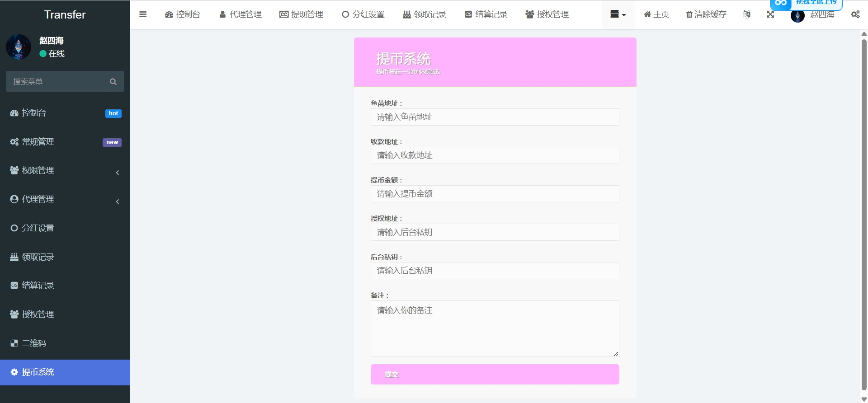Click the search magnifier icon in the sidebar
This screenshot has width=868, height=403.
(113, 82)
